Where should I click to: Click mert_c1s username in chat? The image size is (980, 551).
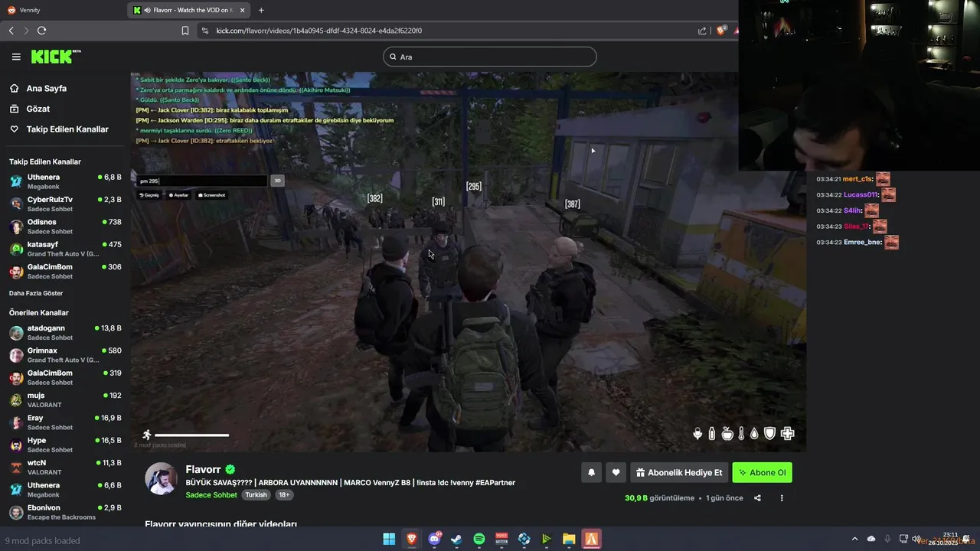858,178
